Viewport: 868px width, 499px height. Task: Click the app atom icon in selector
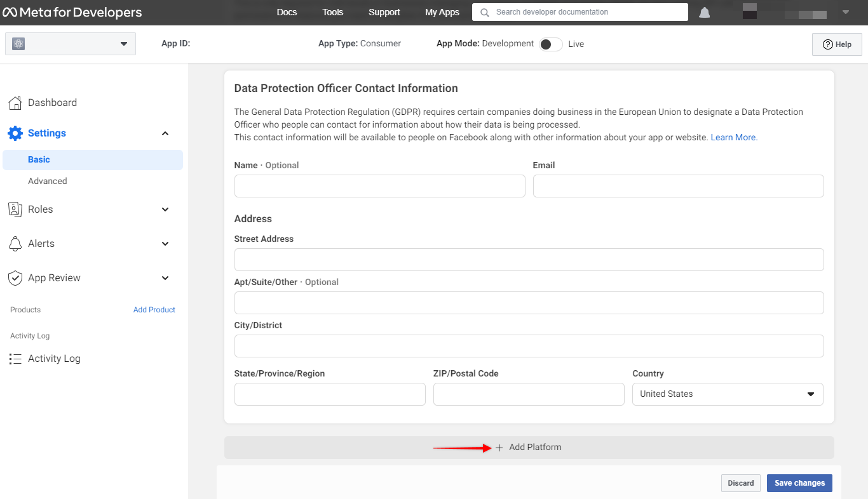point(18,44)
